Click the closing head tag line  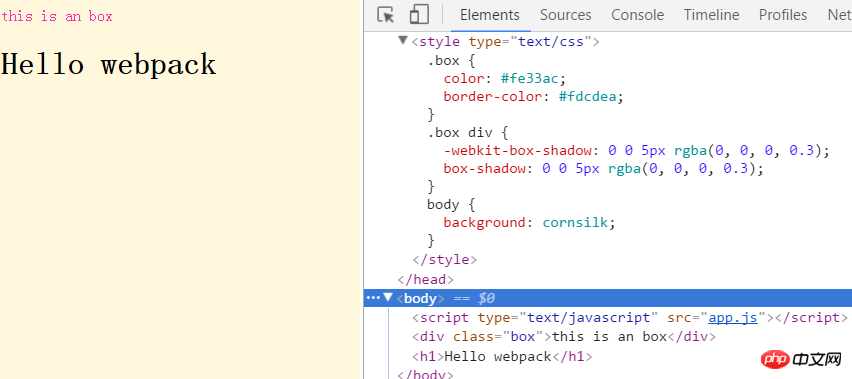[425, 280]
